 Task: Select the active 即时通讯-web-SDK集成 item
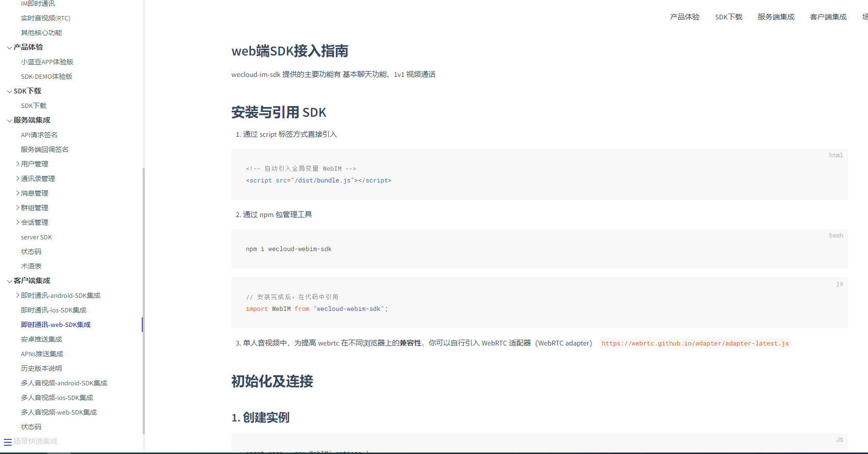(56, 325)
